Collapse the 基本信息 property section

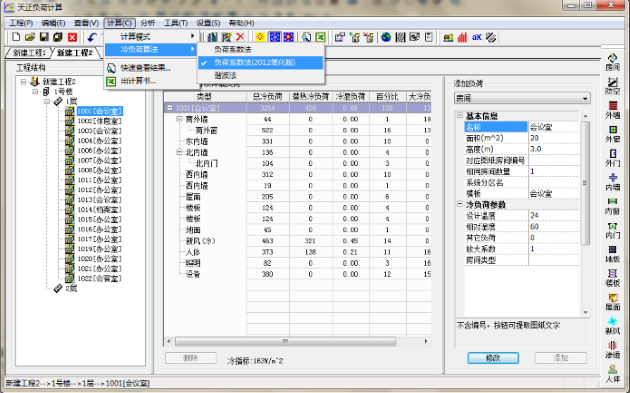point(460,116)
